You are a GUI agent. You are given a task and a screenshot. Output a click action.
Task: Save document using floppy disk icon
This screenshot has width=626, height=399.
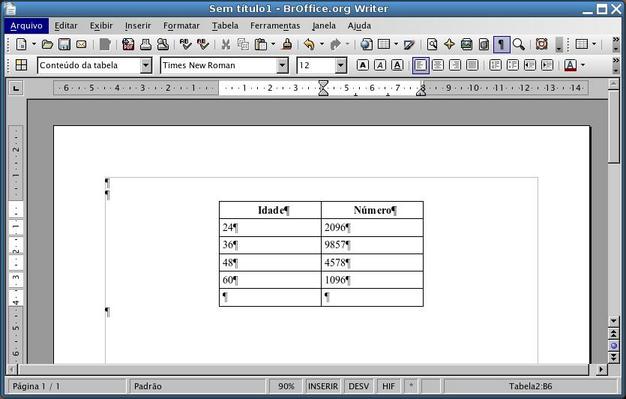click(64, 44)
